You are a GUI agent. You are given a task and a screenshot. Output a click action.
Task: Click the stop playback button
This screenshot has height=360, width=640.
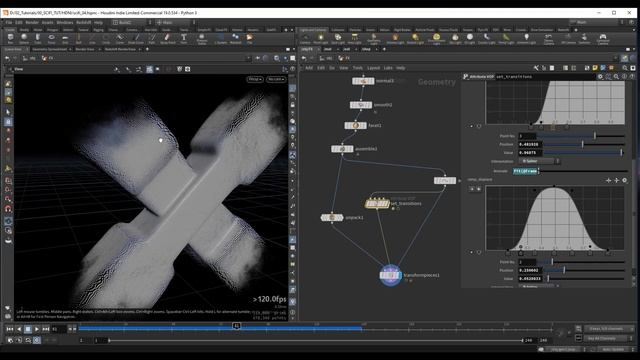(28, 329)
